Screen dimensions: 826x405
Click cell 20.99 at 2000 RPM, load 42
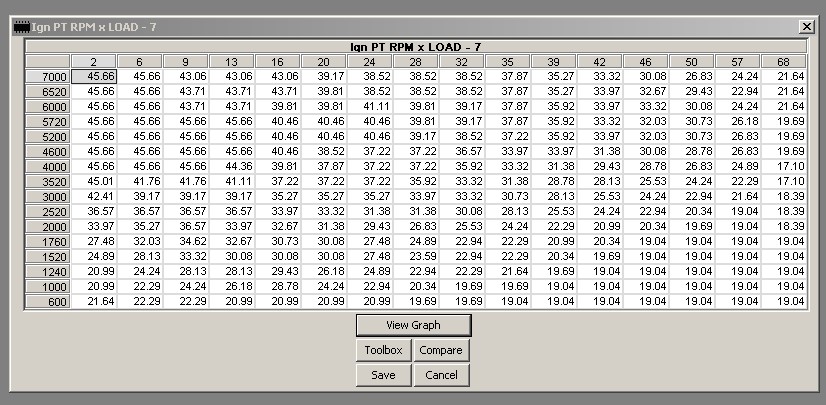click(599, 226)
